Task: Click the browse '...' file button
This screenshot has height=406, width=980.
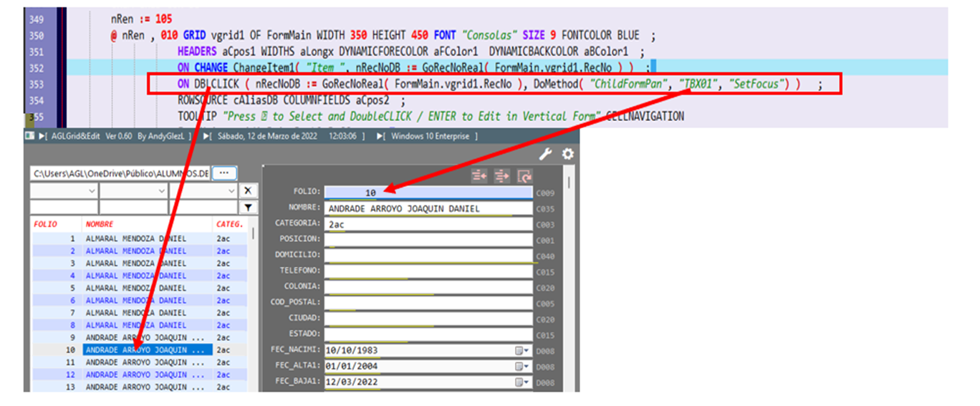Action: tap(224, 173)
